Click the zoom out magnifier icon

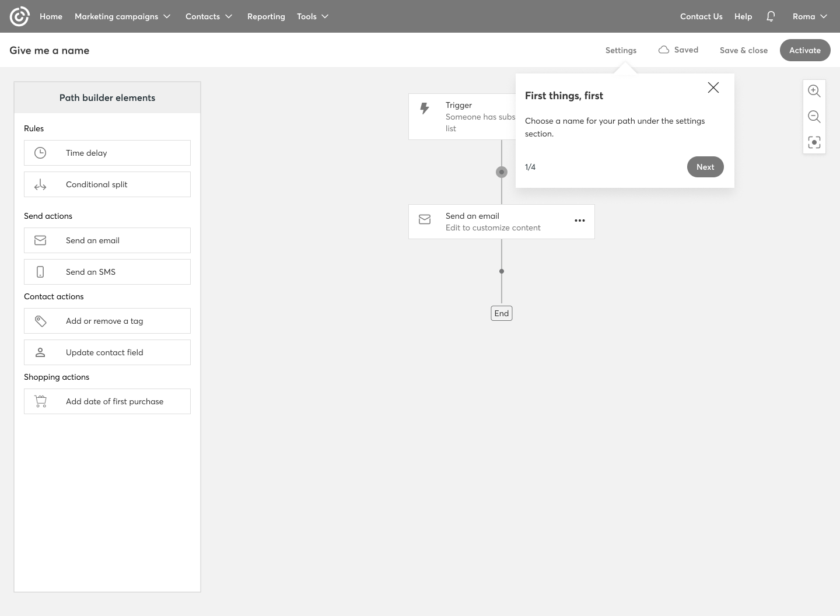(x=814, y=117)
